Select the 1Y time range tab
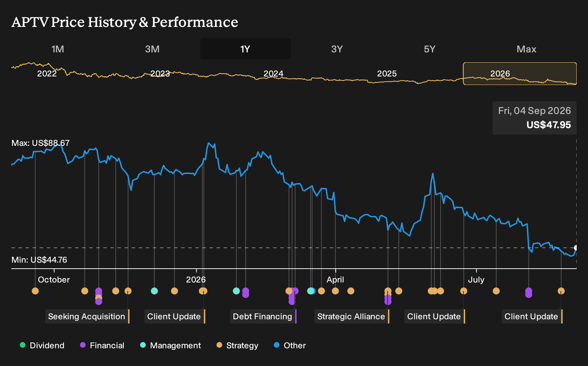The image size is (588, 366). point(246,49)
